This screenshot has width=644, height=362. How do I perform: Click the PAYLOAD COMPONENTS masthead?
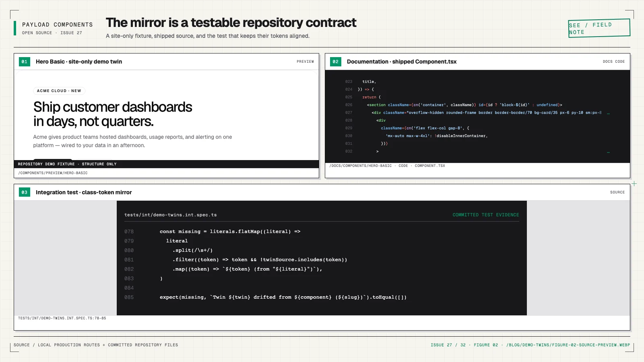58,25
